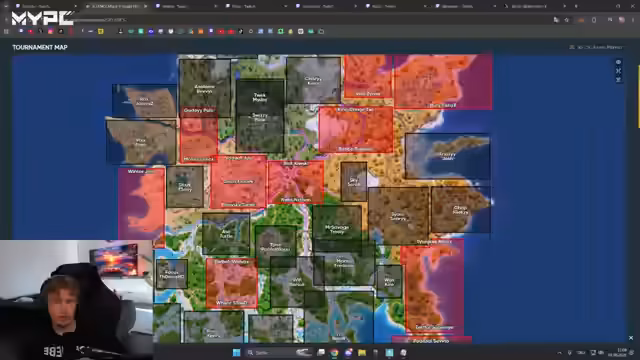Click the download icon in map controls
Viewport: 640px width, 360px height.
pyautogui.click(x=618, y=80)
